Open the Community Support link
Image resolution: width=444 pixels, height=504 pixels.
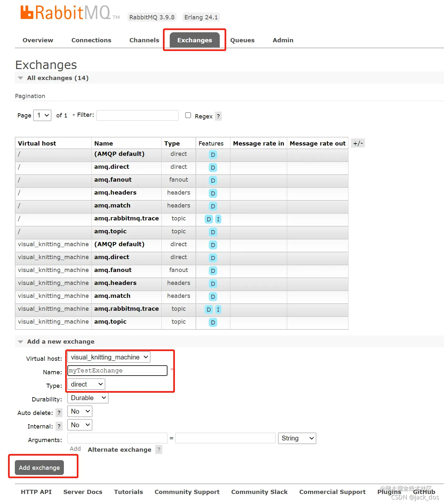pyautogui.click(x=187, y=492)
